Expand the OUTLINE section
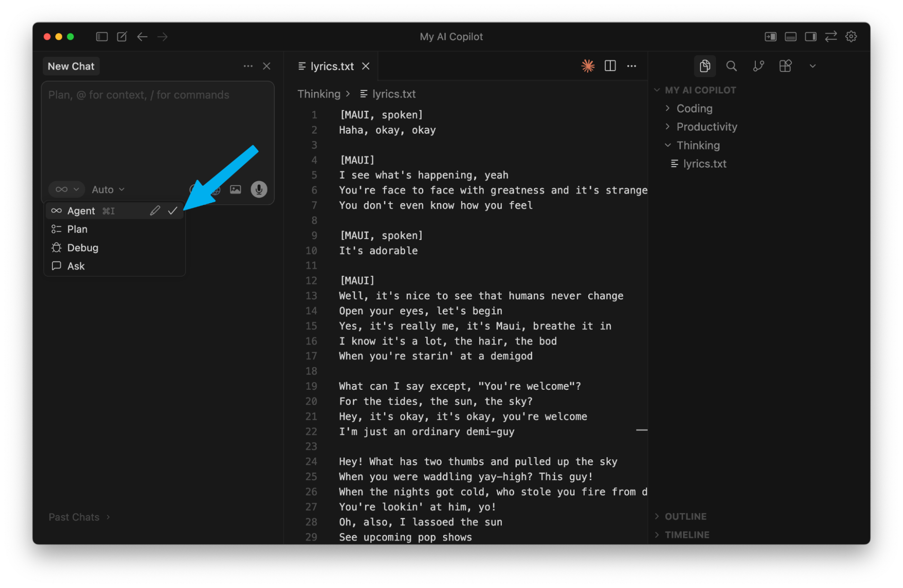 click(685, 516)
